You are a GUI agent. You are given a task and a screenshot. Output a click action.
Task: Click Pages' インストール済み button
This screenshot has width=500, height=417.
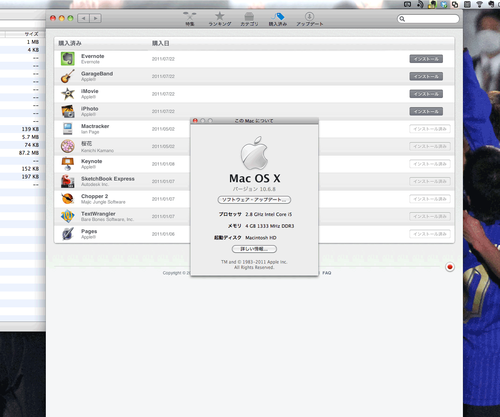430,234
